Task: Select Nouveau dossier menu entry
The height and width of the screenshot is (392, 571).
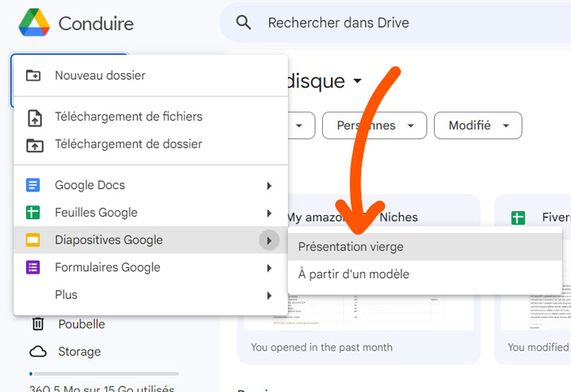Action: coord(151,75)
